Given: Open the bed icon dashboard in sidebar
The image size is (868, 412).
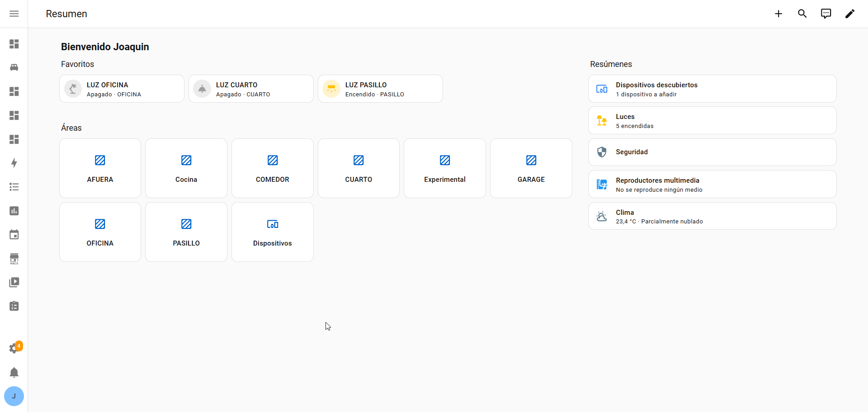Looking at the screenshot, I should tap(14, 67).
